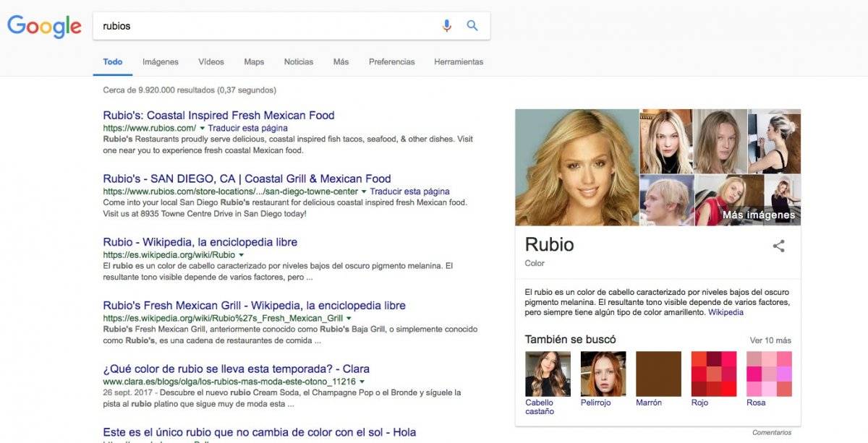Open Rubio's Fresh Mexican Grill Wikipedia result
Image resolution: width=868 pixels, height=443 pixels.
coord(254,306)
